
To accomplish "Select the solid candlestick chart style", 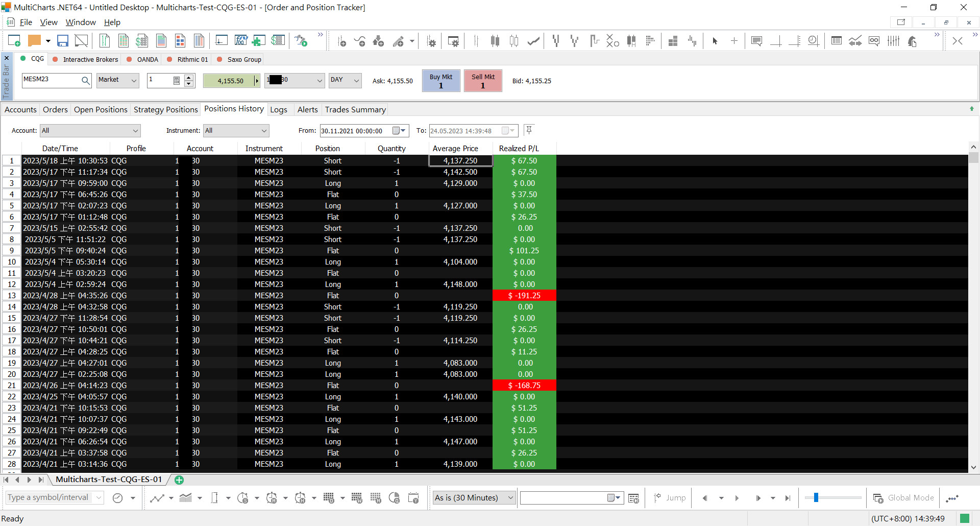I will point(495,41).
